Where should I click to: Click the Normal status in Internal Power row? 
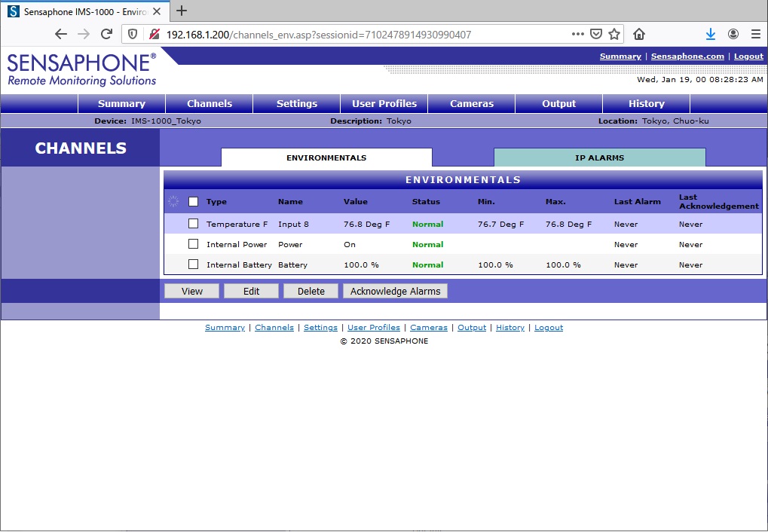coord(427,244)
